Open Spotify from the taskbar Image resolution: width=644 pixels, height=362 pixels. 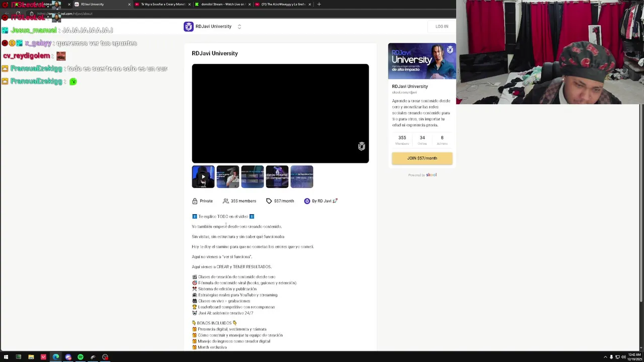click(80, 357)
